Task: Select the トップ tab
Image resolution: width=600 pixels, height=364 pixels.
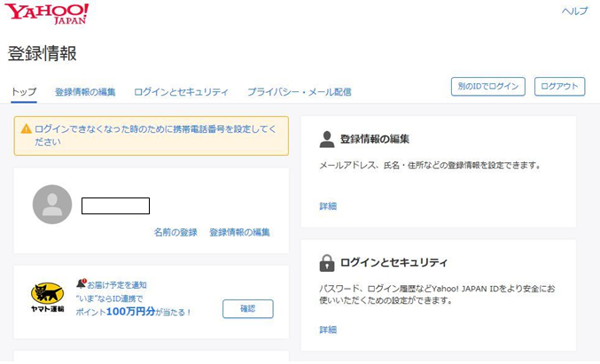Action: point(24,92)
